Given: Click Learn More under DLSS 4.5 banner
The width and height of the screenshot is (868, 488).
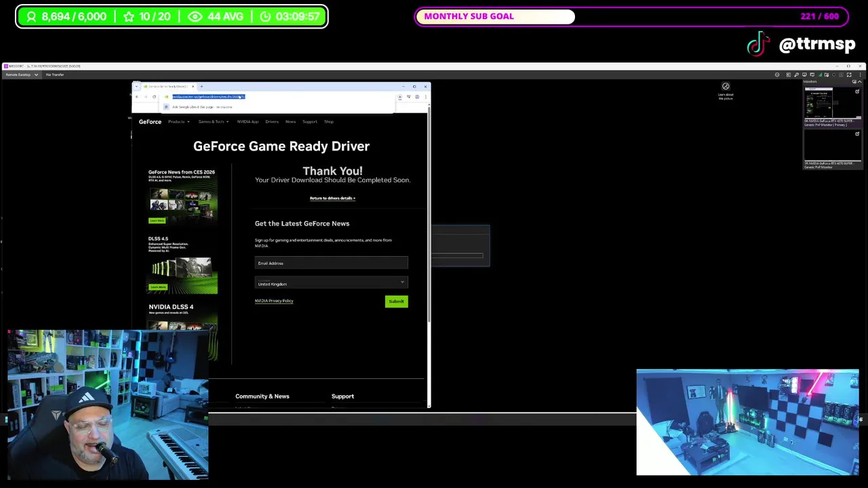Looking at the screenshot, I should click(x=157, y=287).
